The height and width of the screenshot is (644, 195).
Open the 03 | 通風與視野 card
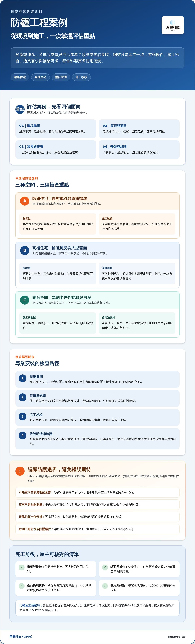click(56, 150)
